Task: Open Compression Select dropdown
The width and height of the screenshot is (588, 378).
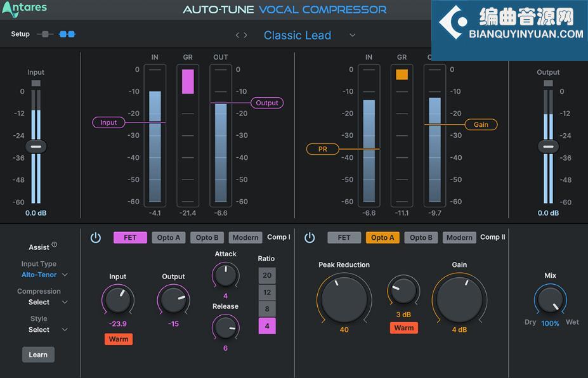Action: tap(48, 303)
